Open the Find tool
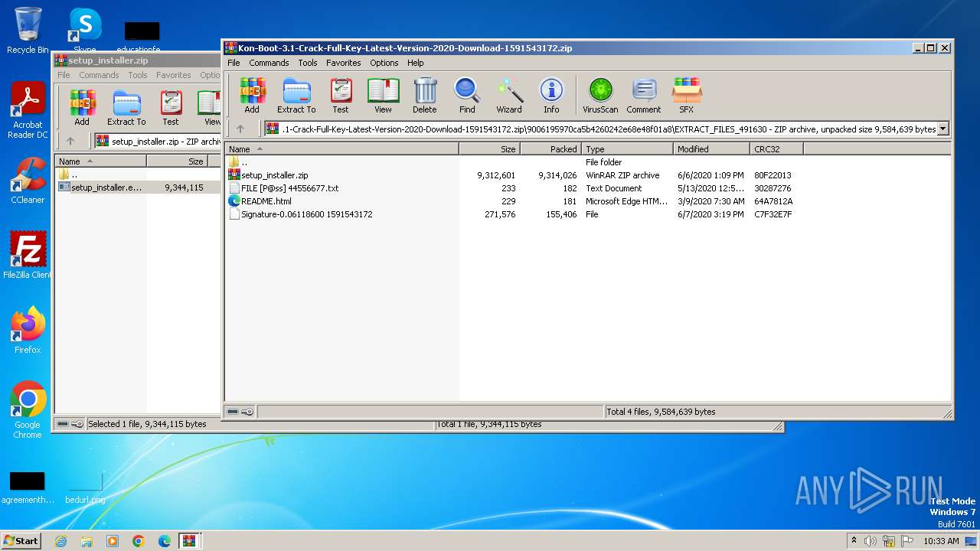Image resolution: width=980 pixels, height=551 pixels. pos(467,96)
